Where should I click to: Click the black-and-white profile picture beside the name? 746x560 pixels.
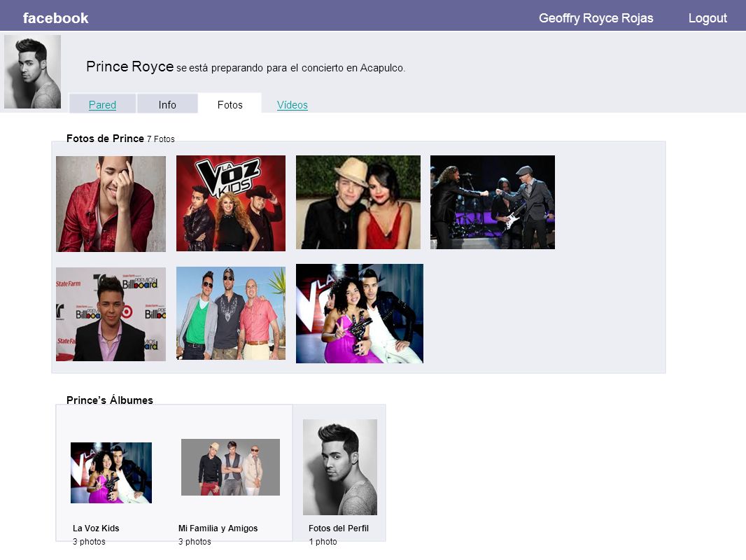(32, 72)
